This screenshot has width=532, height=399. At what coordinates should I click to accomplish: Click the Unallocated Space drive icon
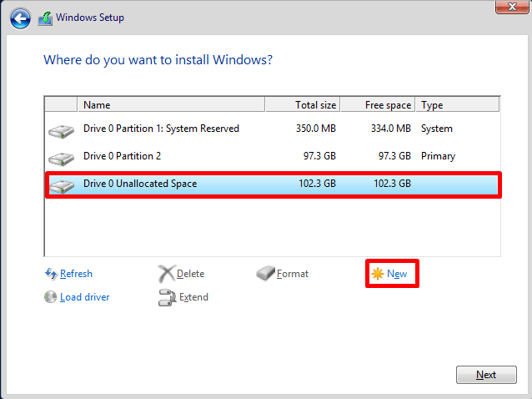click(x=61, y=184)
